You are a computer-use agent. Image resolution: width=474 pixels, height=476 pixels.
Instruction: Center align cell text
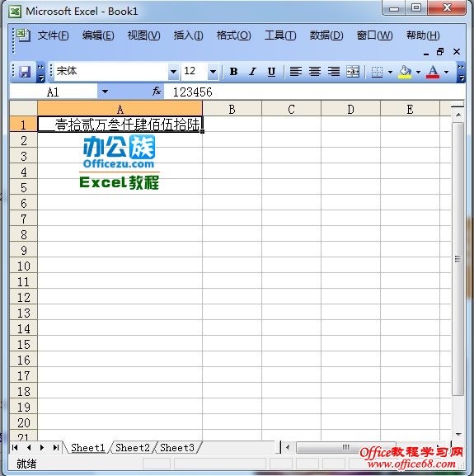point(315,72)
